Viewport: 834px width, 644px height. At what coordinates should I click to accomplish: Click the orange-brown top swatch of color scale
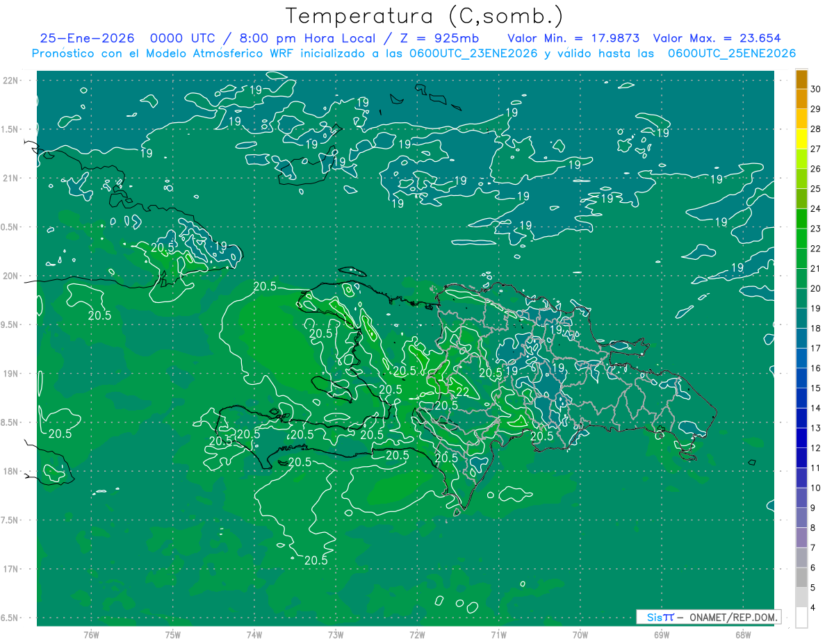(x=801, y=79)
